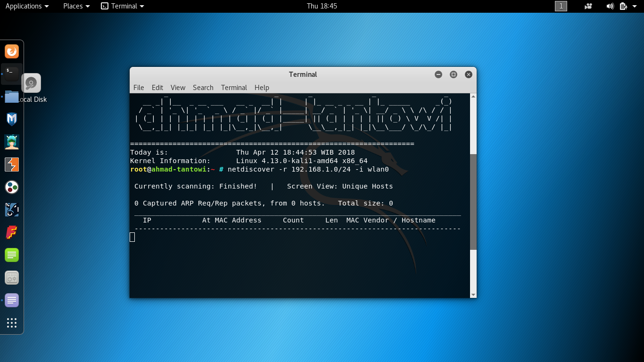
Task: Open the File menu in Terminal
Action: point(139,88)
